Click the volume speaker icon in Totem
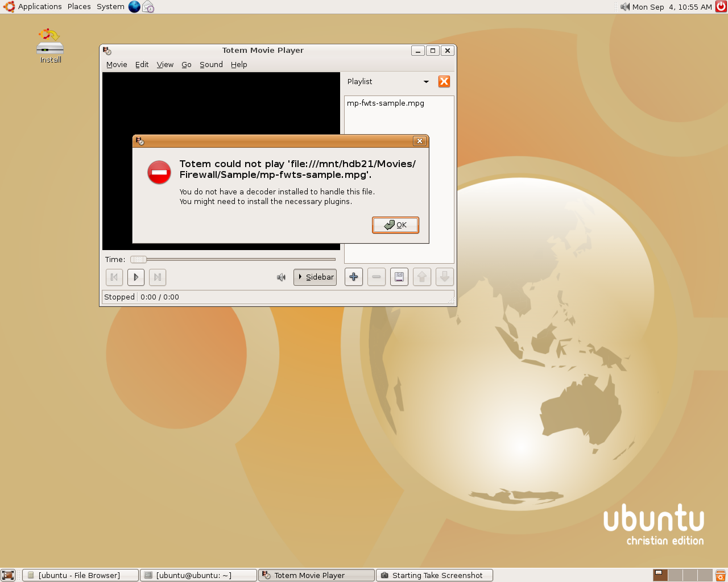The width and height of the screenshot is (728, 582). 281,277
